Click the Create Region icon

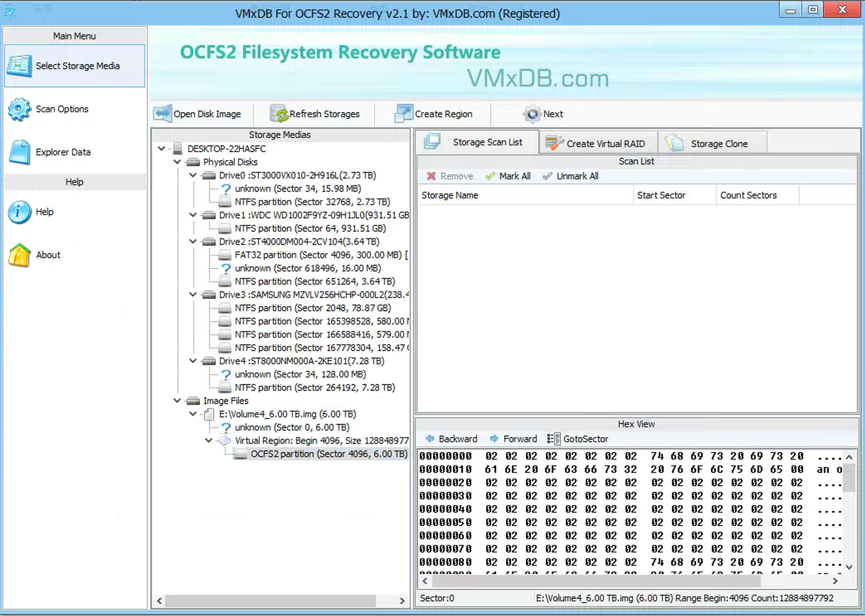click(404, 114)
